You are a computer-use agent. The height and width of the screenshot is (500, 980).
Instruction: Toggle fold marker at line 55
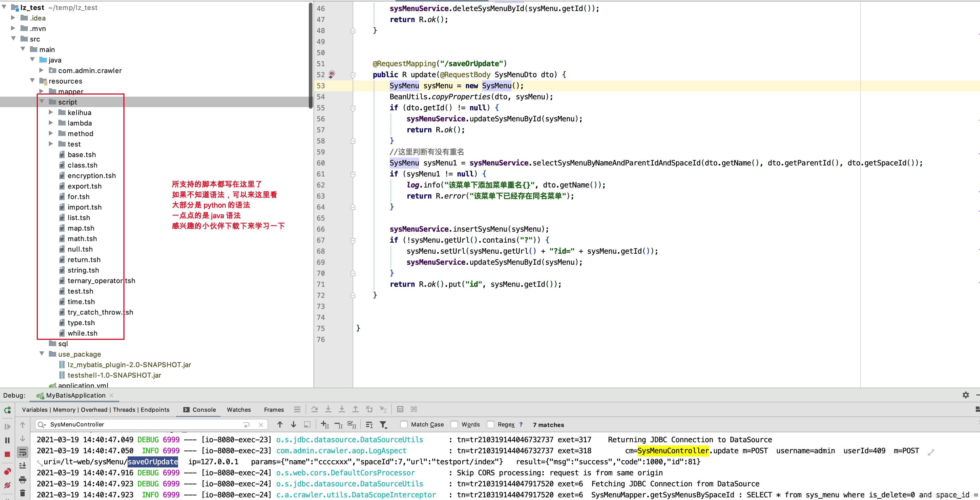coord(353,108)
